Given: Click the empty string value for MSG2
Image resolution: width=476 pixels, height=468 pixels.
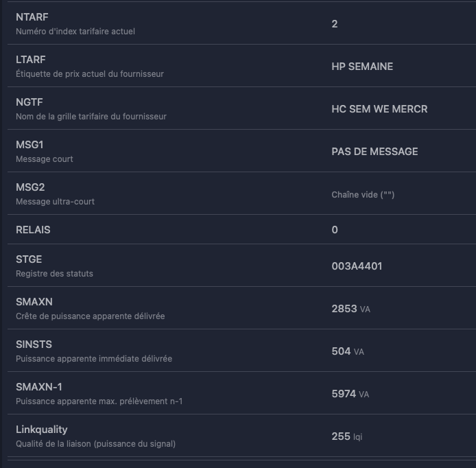Looking at the screenshot, I should pos(363,195).
